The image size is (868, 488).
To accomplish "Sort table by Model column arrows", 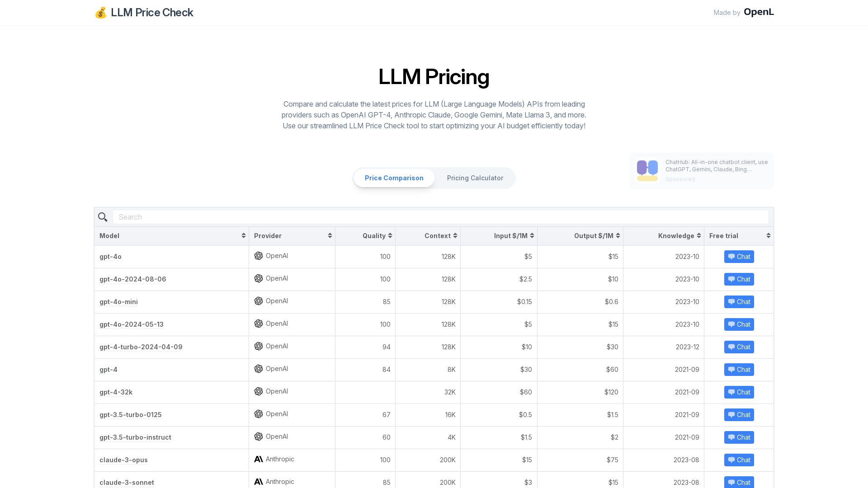I will pos(244,236).
